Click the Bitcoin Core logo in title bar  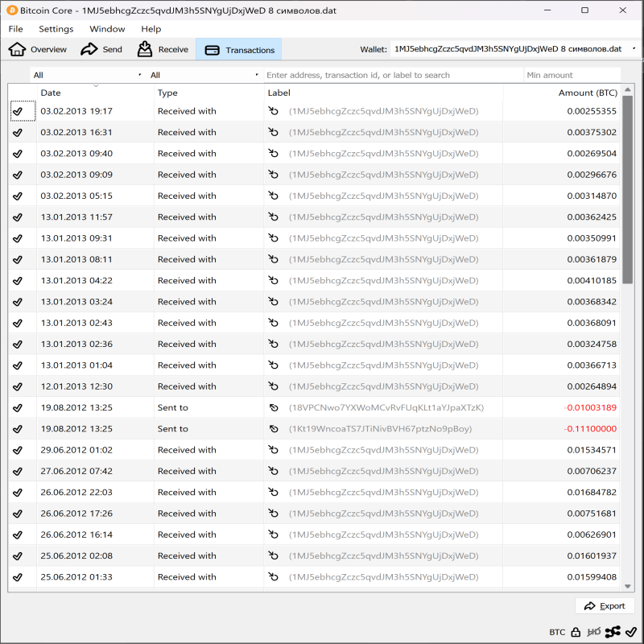point(12,10)
